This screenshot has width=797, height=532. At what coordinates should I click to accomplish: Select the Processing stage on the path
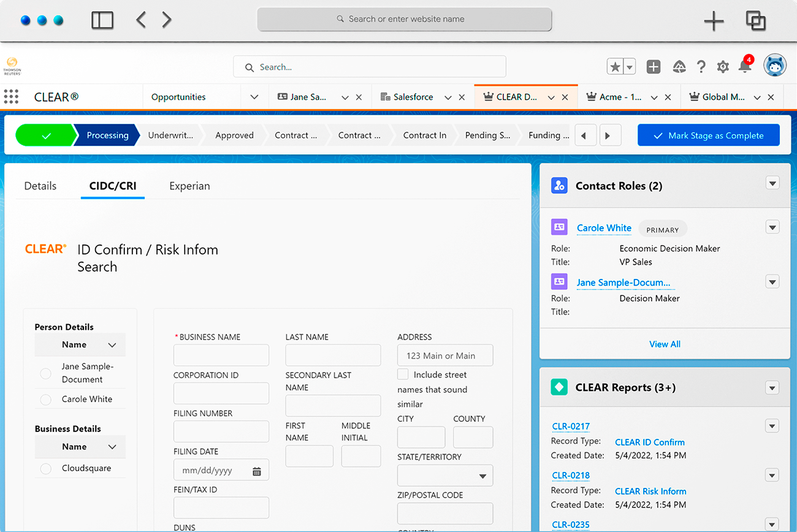tap(107, 135)
